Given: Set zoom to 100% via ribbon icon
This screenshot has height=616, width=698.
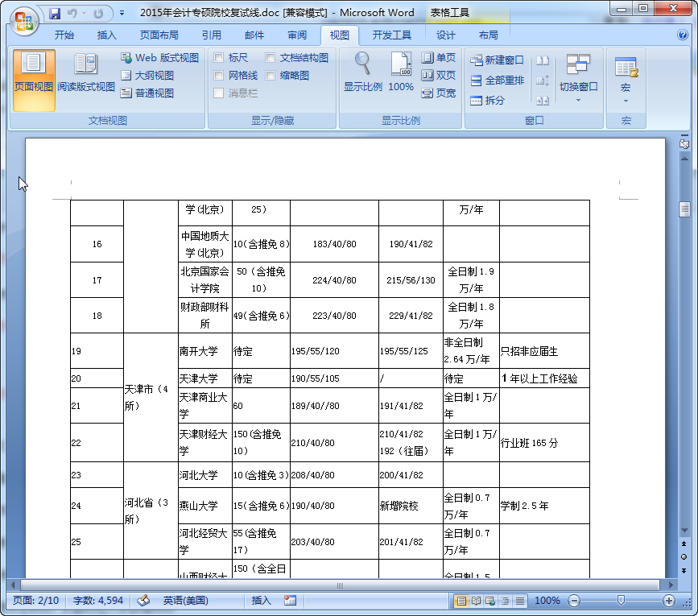Looking at the screenshot, I should [401, 72].
